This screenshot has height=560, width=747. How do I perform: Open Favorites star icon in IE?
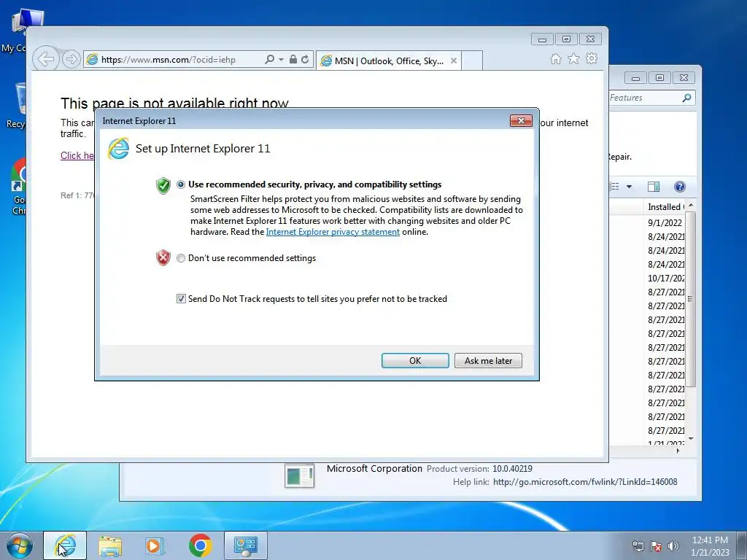[573, 58]
